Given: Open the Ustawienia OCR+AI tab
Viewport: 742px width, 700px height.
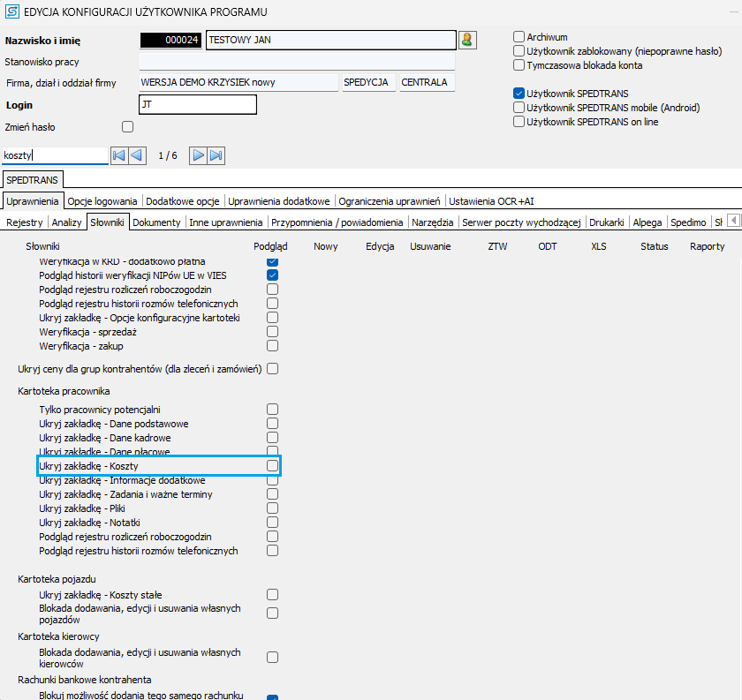Looking at the screenshot, I should point(492,201).
